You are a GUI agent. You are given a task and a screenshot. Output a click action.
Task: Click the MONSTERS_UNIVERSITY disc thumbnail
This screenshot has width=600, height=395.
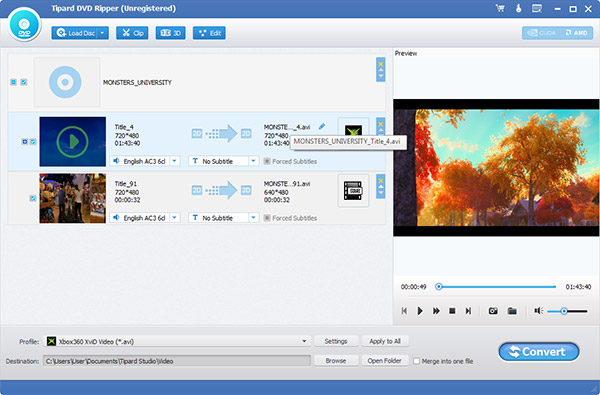point(67,82)
